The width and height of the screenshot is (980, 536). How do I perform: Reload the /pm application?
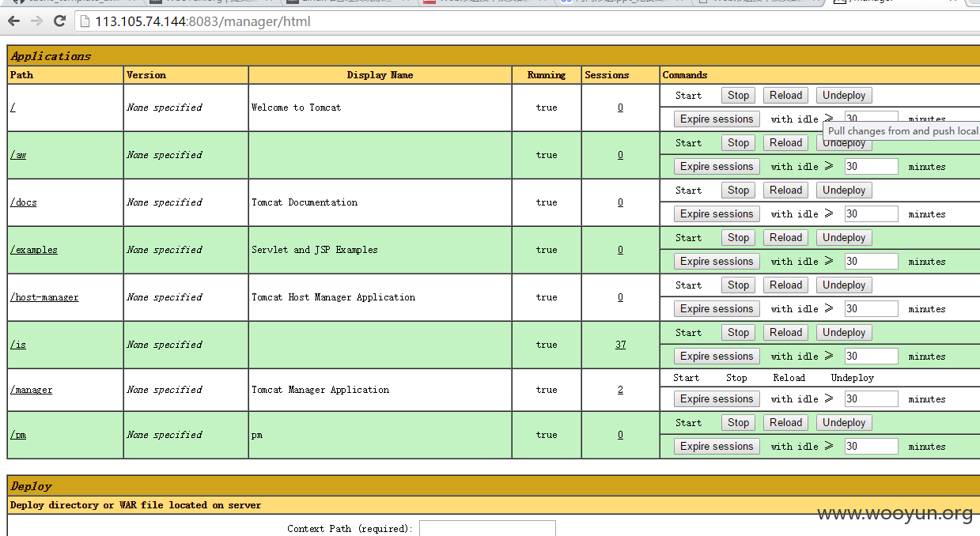click(x=785, y=422)
